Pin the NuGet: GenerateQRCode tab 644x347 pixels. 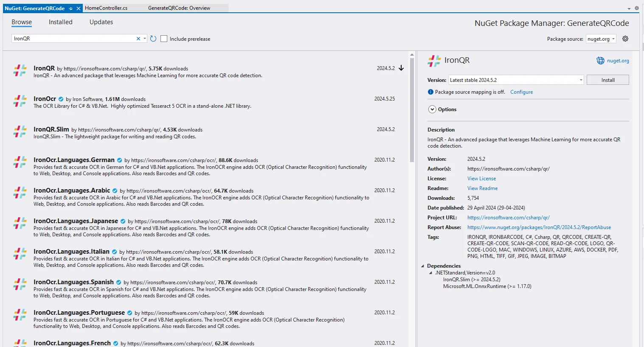(x=71, y=8)
